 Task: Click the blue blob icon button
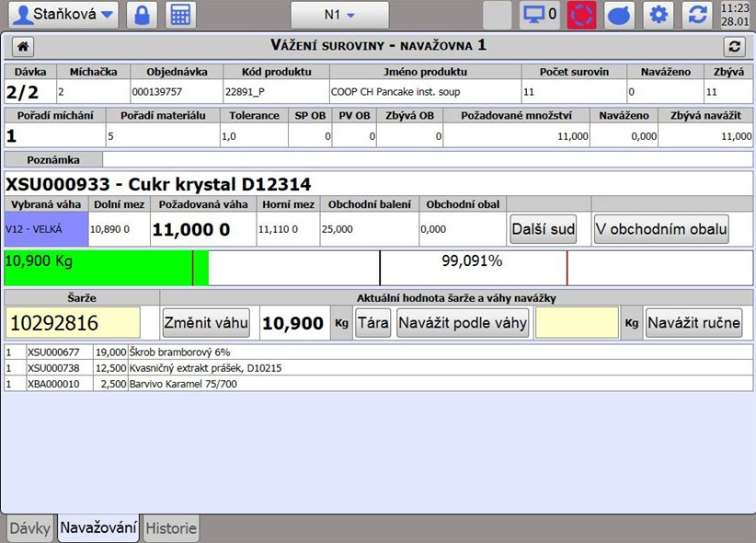click(620, 15)
